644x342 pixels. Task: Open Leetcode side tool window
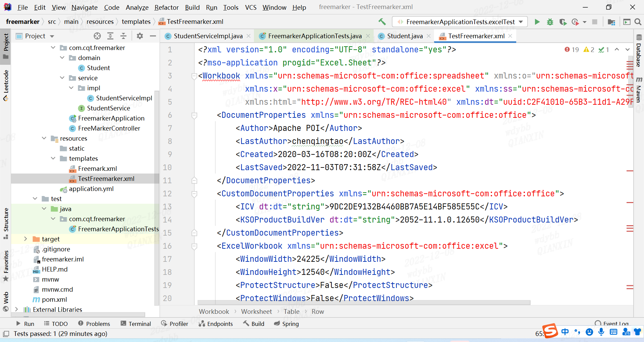(6, 85)
